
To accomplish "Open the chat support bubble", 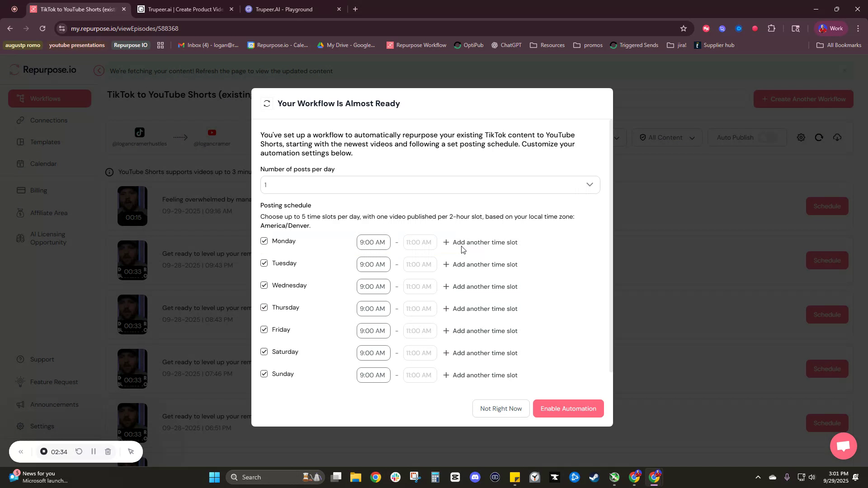I will click(843, 446).
